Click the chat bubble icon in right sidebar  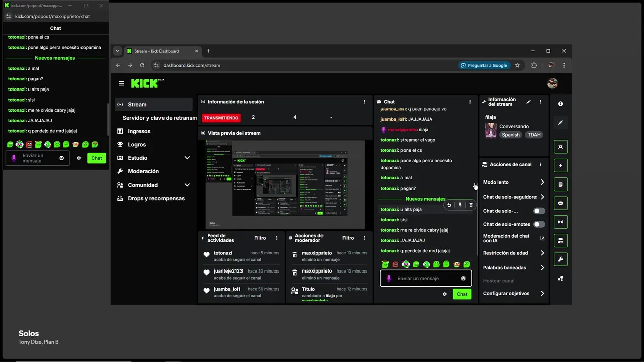[560, 203]
